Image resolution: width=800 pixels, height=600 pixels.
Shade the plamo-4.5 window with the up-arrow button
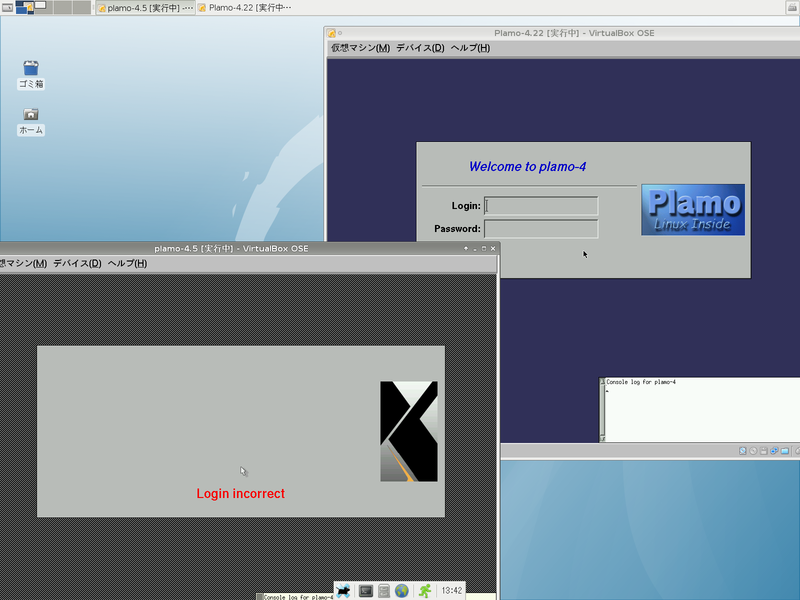[x=466, y=248]
